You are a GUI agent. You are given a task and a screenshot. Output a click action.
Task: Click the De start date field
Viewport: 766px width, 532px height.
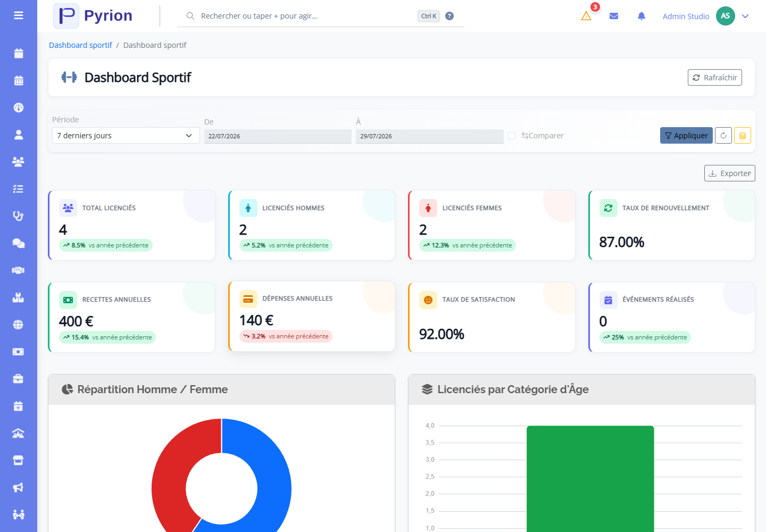coord(278,136)
